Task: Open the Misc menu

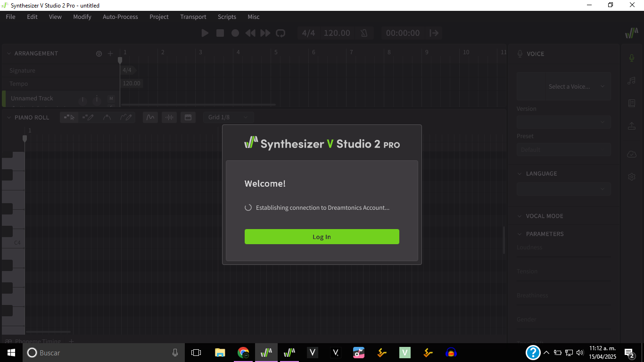Action: coord(254,16)
